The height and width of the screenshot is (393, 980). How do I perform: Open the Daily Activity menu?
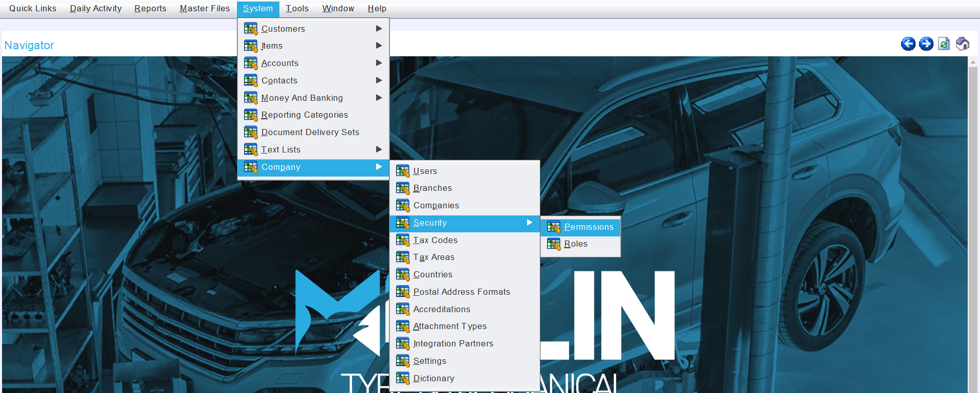coord(96,9)
